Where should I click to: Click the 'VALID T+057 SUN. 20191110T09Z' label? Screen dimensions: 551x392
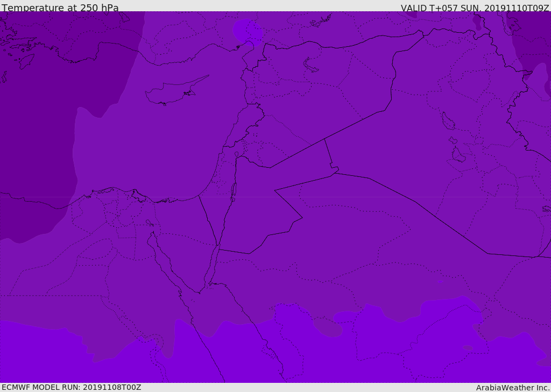pos(475,8)
